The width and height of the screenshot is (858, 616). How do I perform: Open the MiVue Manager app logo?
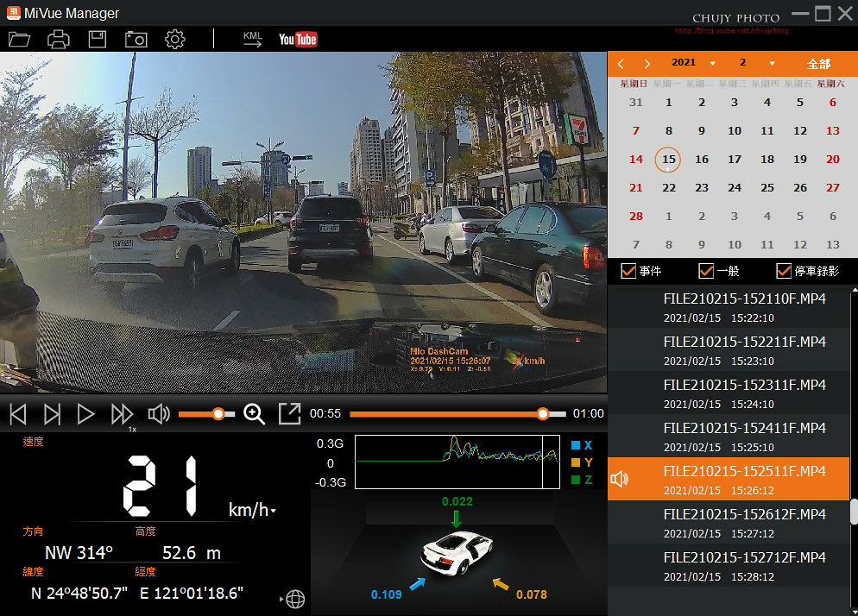[14, 13]
